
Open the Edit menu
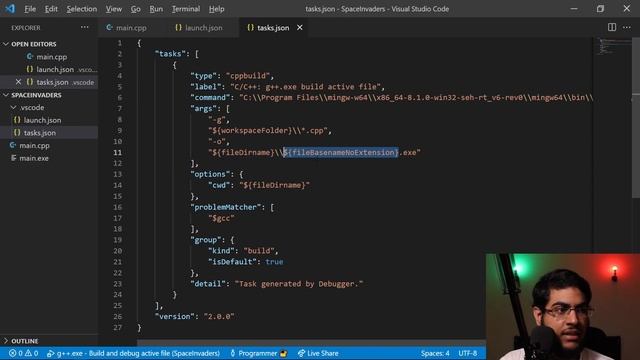51,9
